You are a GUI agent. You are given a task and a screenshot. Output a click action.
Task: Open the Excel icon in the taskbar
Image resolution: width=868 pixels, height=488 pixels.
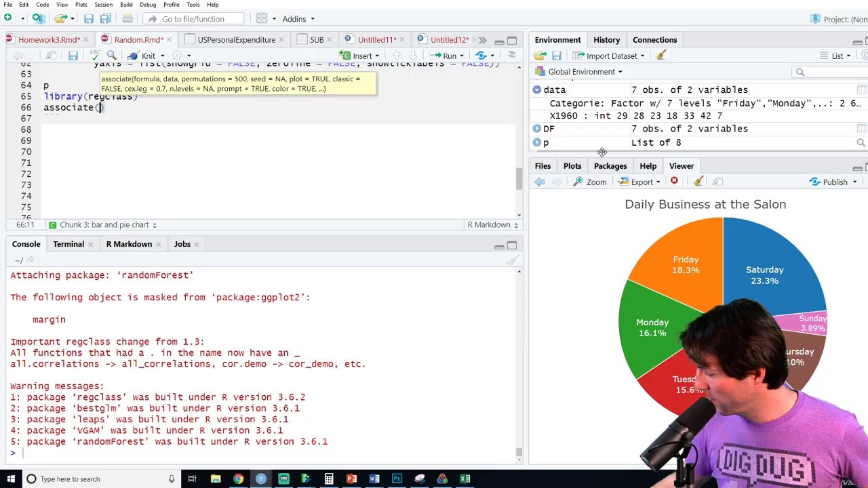pos(465,479)
